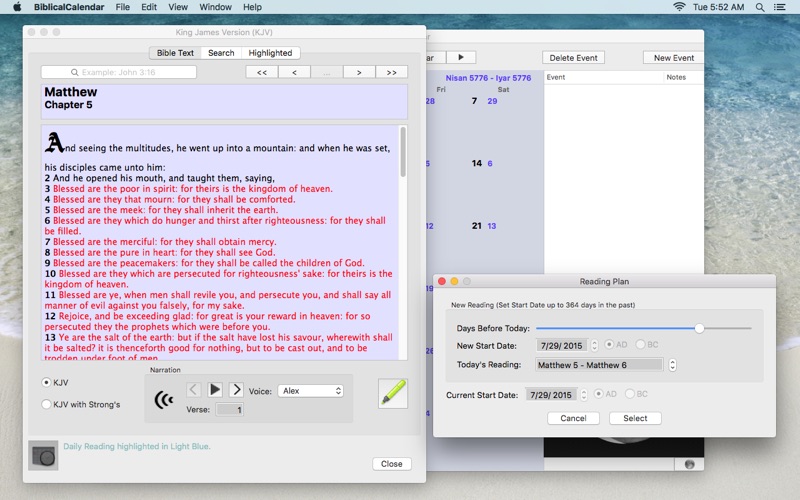Click the month title Nisan 5776 - Iyar 5776
Viewport: 800px width, 500px height.
[488, 78]
